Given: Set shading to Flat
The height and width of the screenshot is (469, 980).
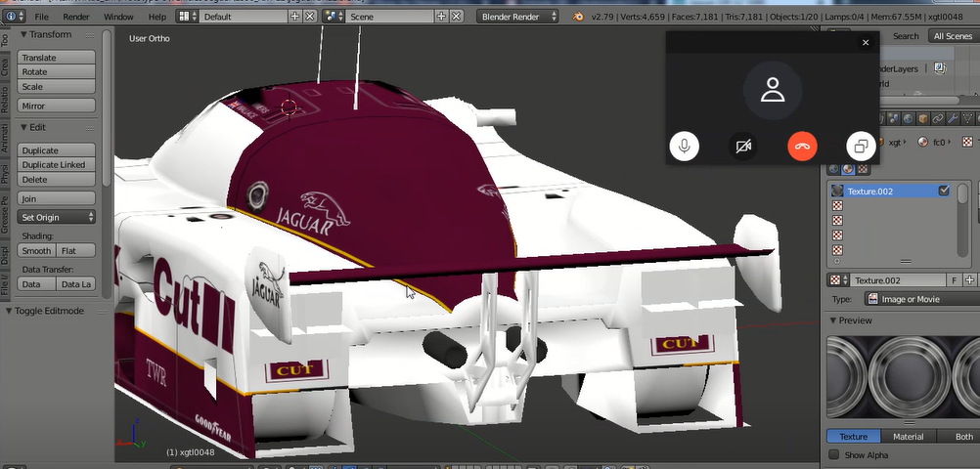Looking at the screenshot, I should point(75,250).
